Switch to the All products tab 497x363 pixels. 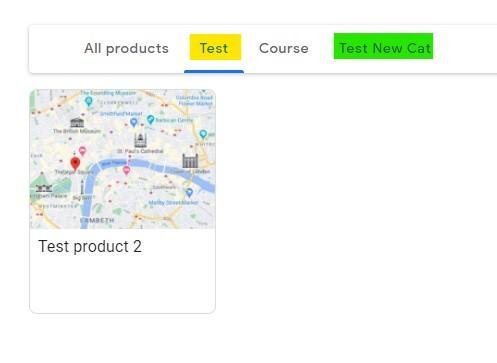[126, 48]
